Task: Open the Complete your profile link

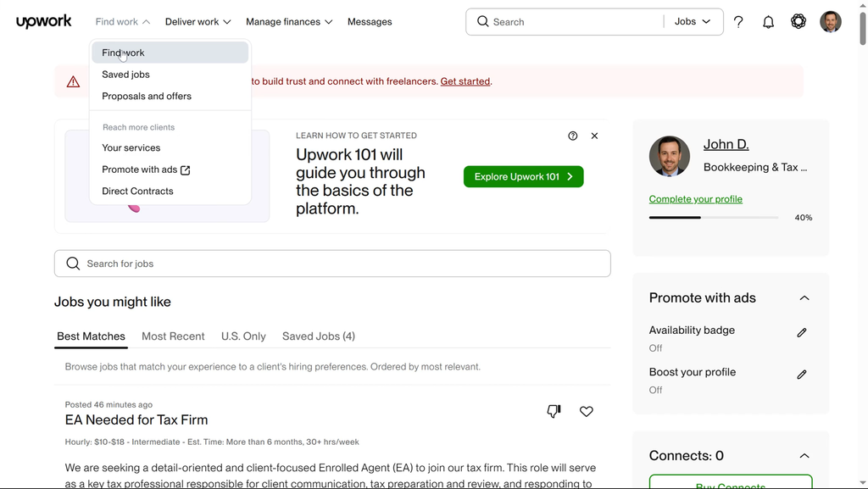Action: [695, 199]
